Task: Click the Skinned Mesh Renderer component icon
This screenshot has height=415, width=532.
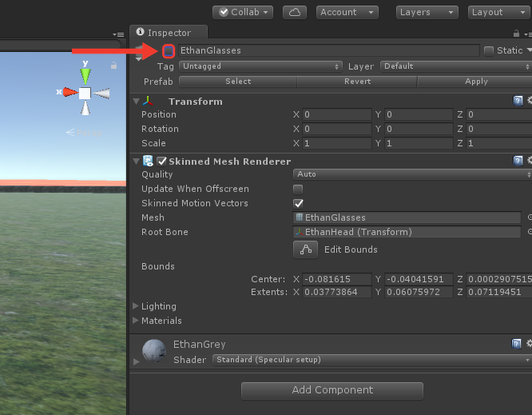Action: pos(148,161)
